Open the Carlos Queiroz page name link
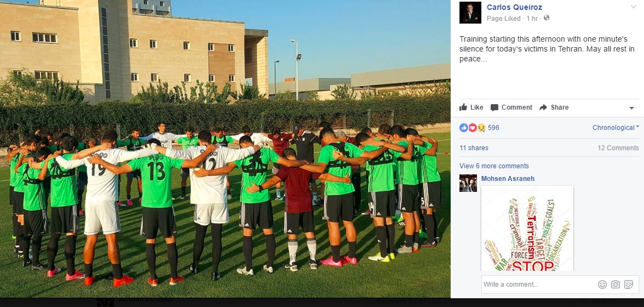 coord(514,7)
